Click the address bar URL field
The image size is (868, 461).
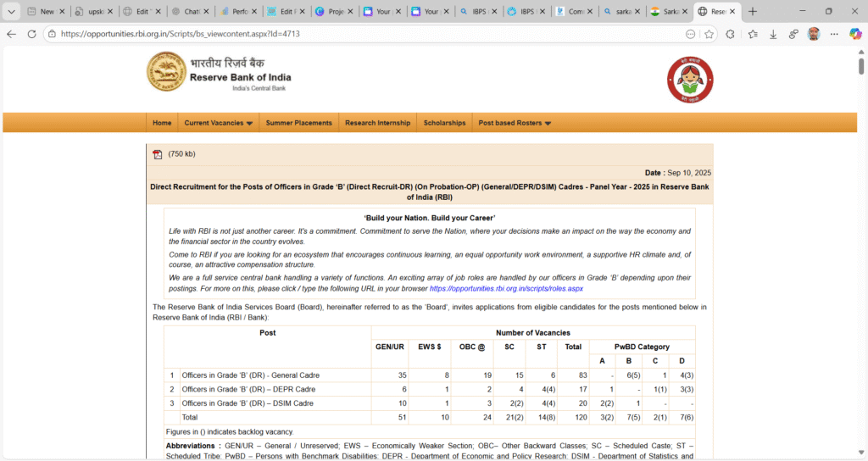[x=339, y=34]
